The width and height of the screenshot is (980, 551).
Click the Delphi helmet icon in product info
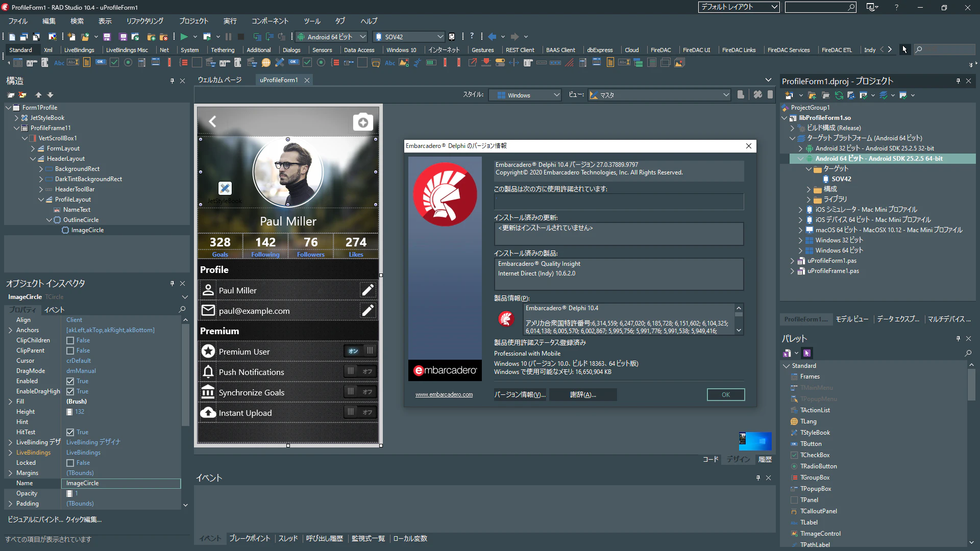tap(506, 319)
